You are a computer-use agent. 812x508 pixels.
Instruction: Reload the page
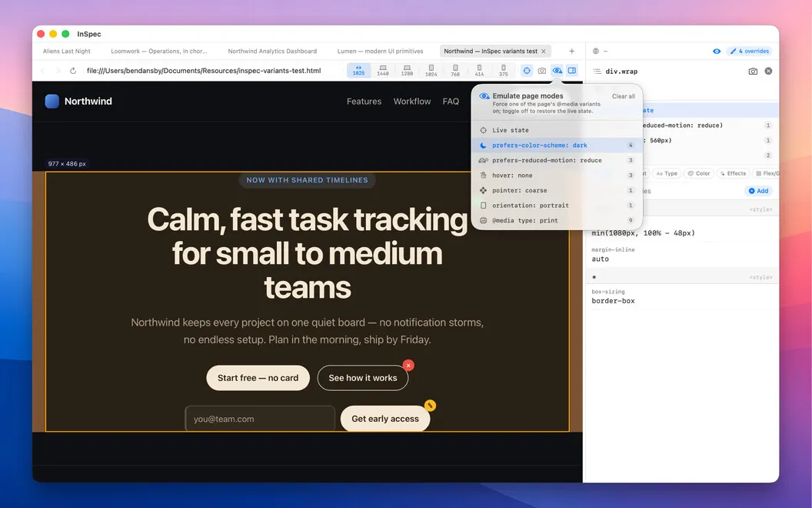[x=73, y=71]
